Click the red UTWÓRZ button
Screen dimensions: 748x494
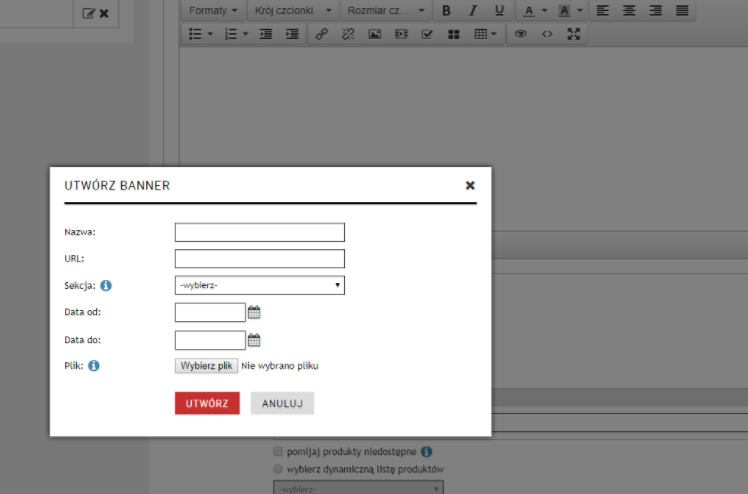coord(207,403)
